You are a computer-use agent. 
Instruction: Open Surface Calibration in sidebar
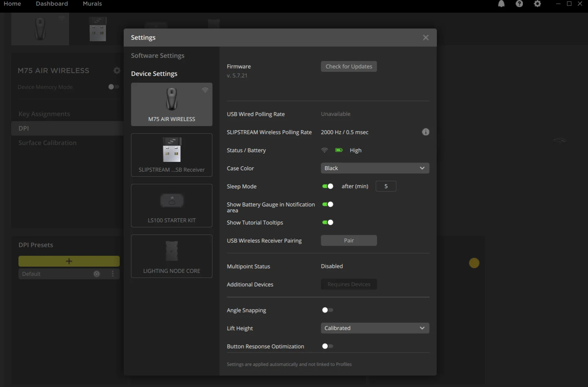(x=47, y=143)
